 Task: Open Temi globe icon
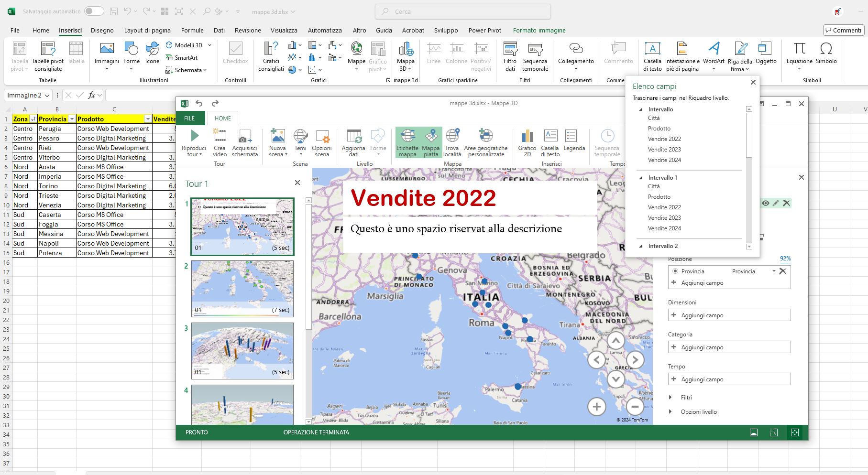(300, 136)
